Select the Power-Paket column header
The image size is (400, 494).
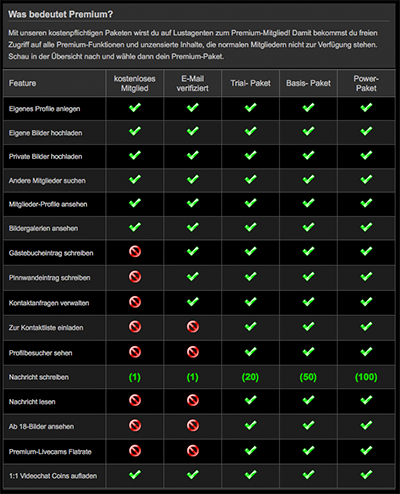366,83
